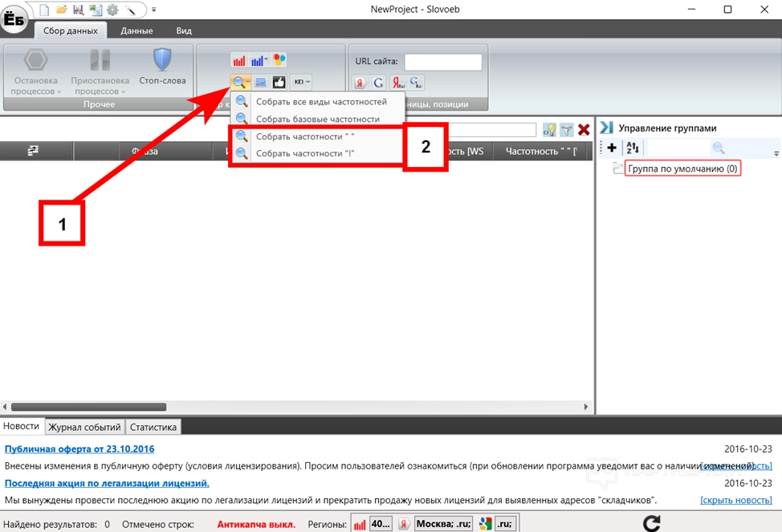Click the group search input field

coord(678,148)
